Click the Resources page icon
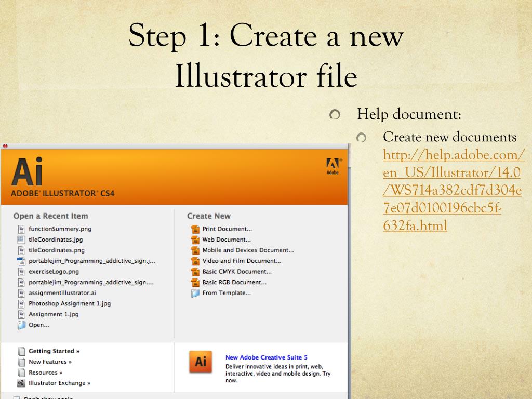532x399 pixels. [21, 373]
